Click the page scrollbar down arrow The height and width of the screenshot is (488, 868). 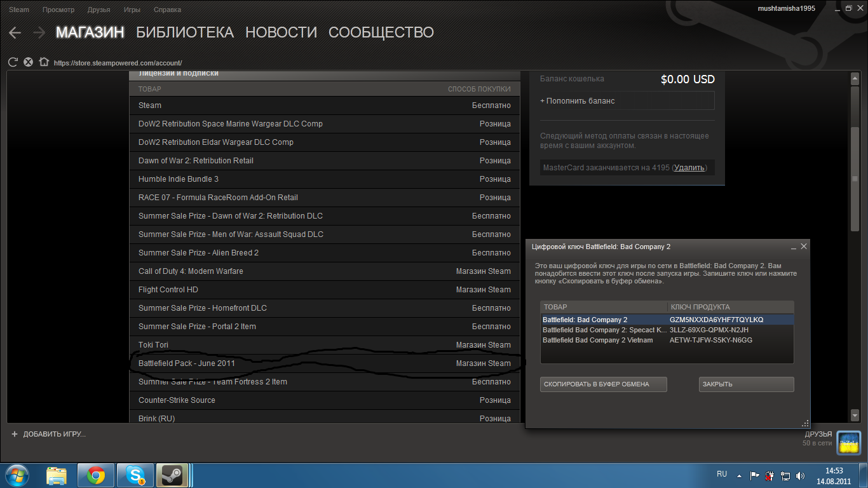pos(855,416)
